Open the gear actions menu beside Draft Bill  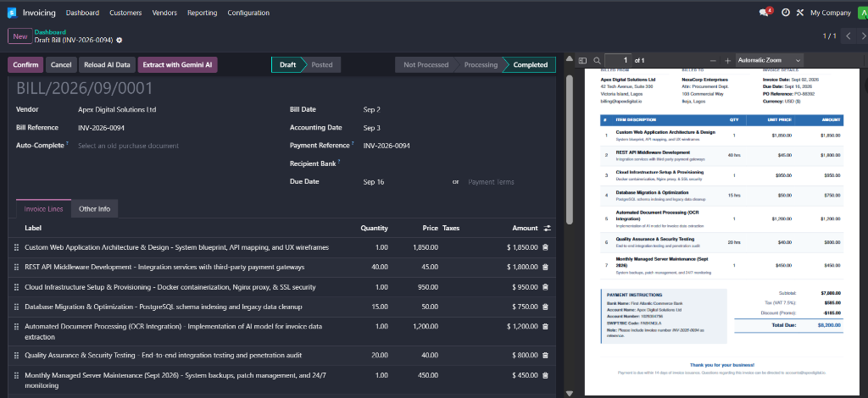[x=119, y=41]
